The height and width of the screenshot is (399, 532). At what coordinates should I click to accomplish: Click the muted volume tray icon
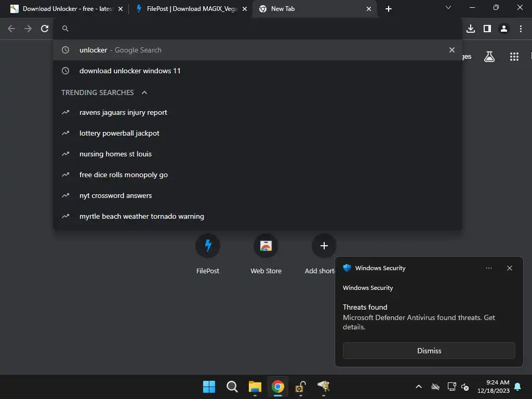pos(465,387)
